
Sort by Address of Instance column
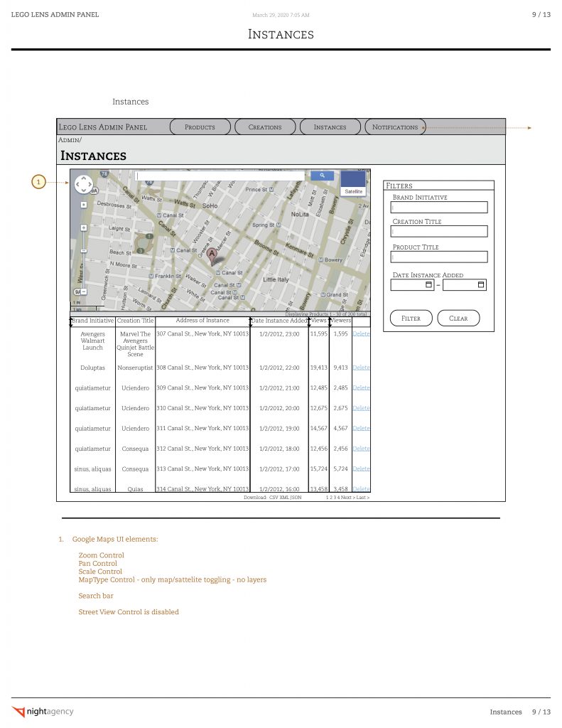point(202,321)
